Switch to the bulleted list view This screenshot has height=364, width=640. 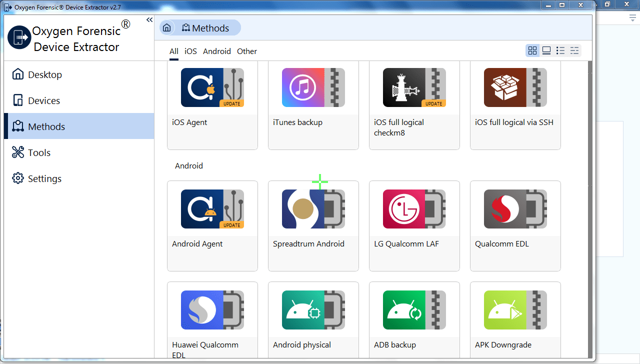click(x=560, y=50)
